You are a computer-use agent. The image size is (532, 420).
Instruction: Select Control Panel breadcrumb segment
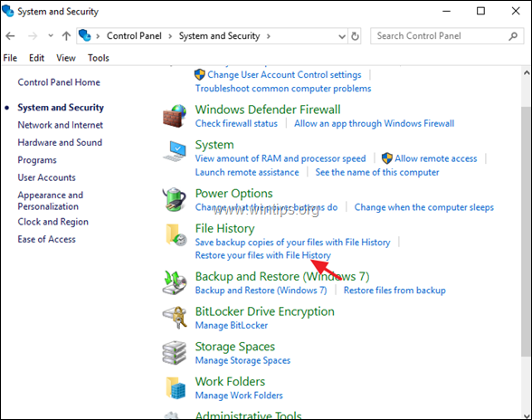(x=134, y=35)
